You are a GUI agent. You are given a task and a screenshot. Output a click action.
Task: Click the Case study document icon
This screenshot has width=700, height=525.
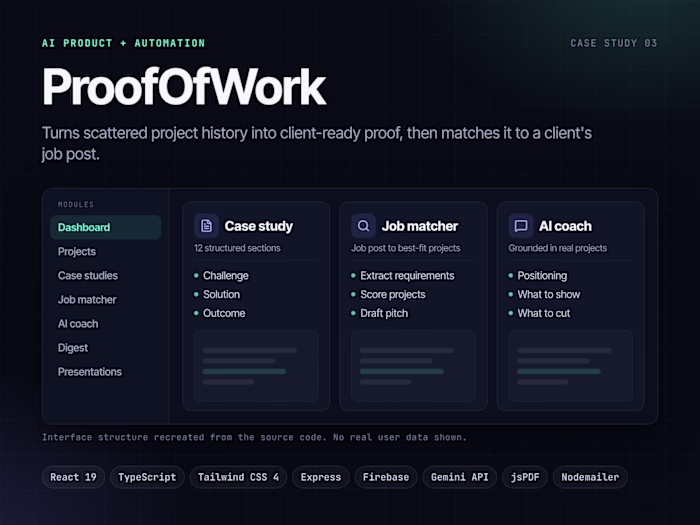(x=206, y=226)
